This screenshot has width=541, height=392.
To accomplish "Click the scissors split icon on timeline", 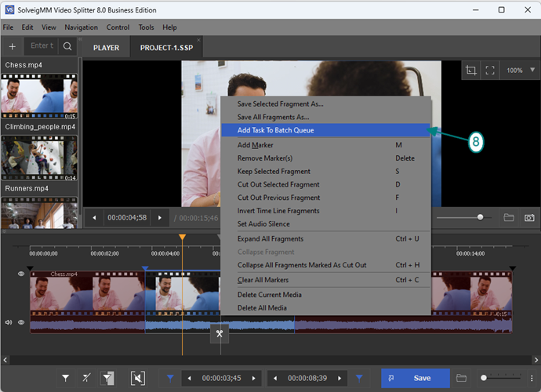I will point(220,334).
